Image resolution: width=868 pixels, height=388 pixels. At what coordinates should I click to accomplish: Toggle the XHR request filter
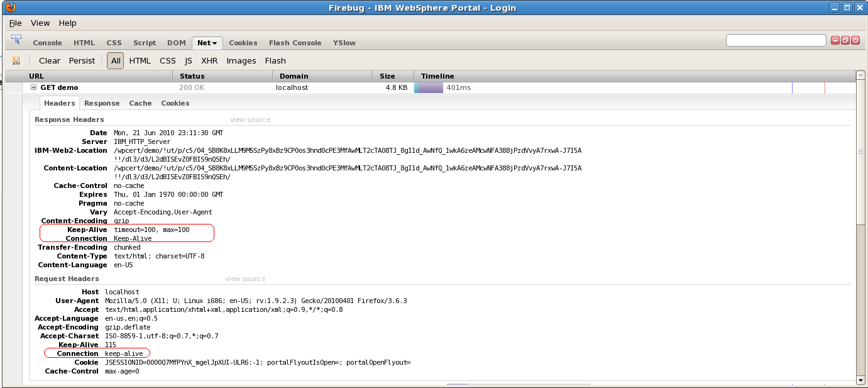209,60
